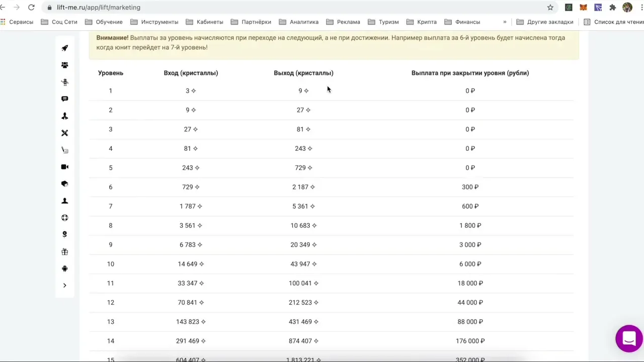Open the purple live chat widget
The image size is (644, 362).
(x=629, y=338)
